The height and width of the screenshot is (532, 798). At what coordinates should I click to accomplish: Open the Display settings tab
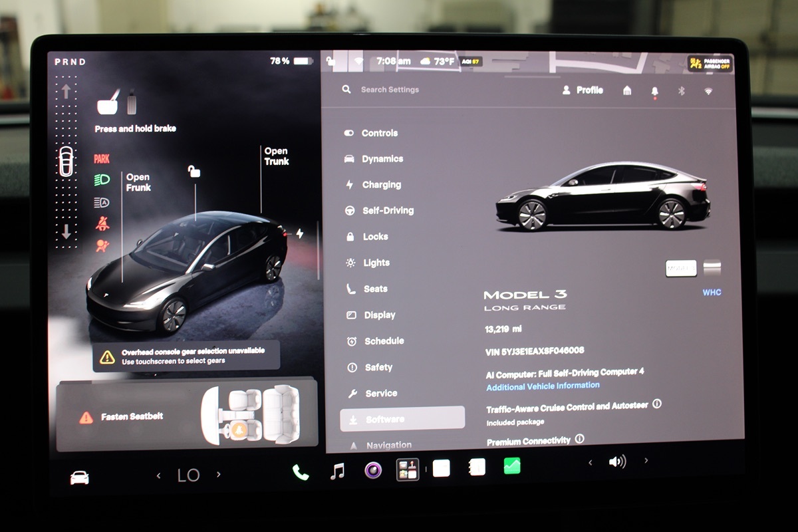click(x=370, y=315)
